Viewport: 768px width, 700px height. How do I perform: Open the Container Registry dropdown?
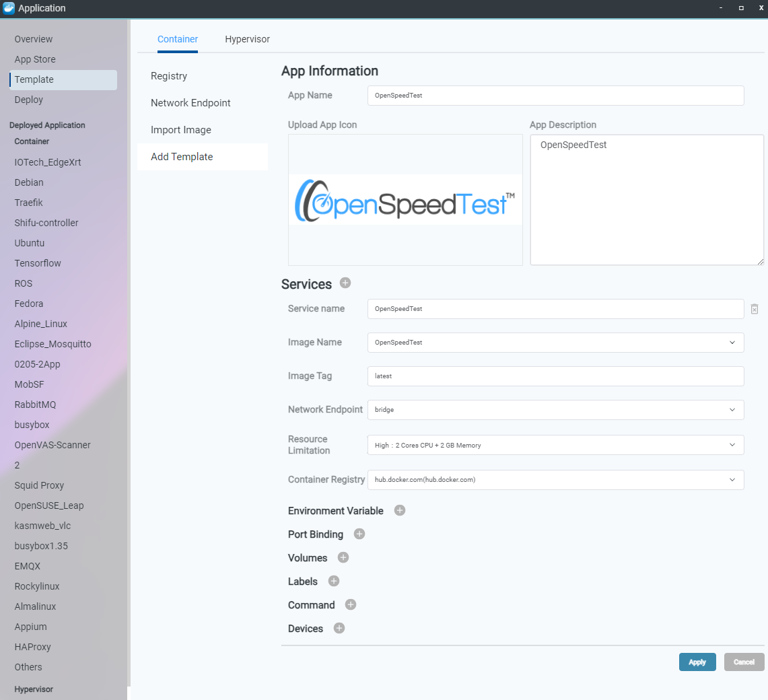click(555, 479)
